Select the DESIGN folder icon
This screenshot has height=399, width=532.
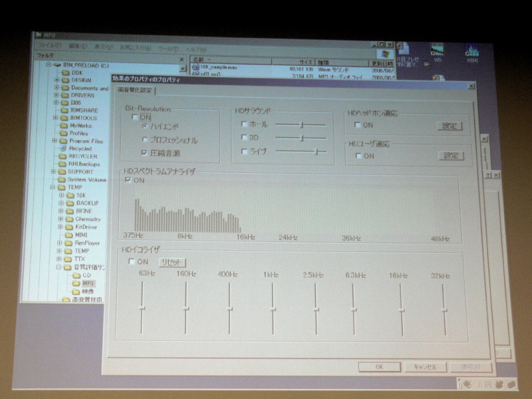[65, 80]
